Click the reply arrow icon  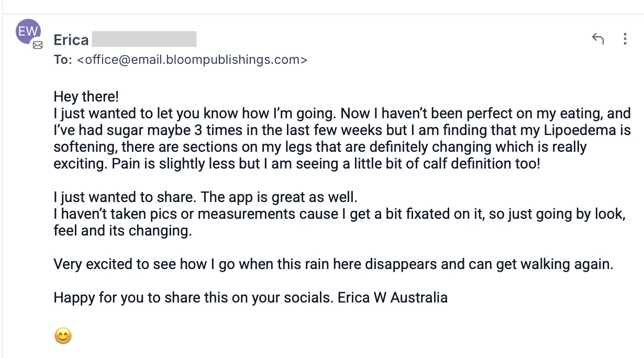point(597,39)
